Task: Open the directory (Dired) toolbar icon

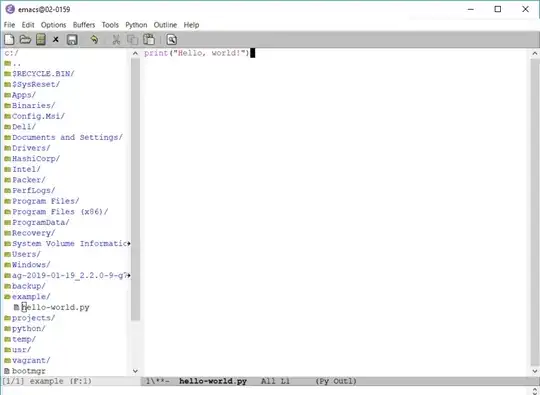Action: click(x=41, y=40)
